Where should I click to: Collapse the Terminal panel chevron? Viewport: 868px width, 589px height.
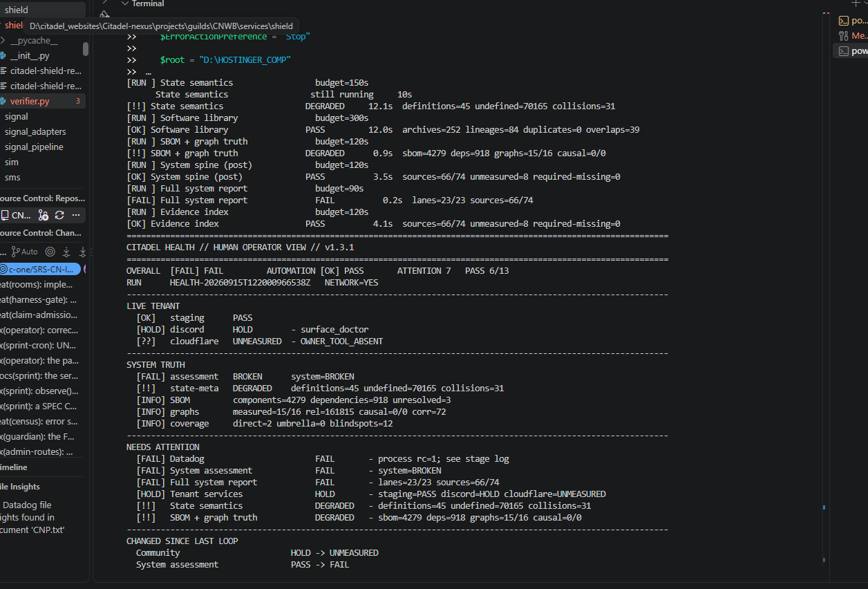pyautogui.click(x=124, y=3)
